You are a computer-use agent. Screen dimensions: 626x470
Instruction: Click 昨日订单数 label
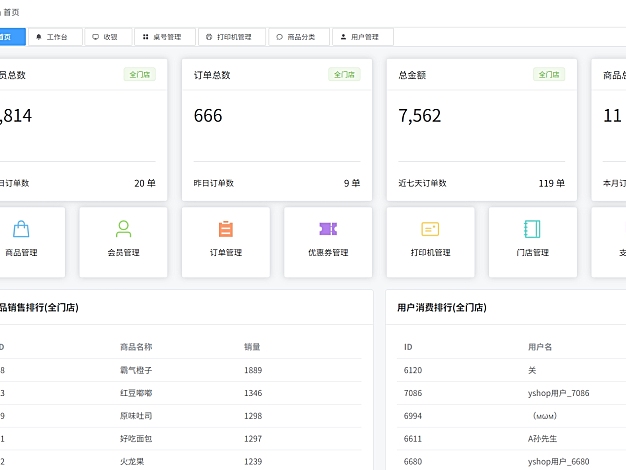214,183
